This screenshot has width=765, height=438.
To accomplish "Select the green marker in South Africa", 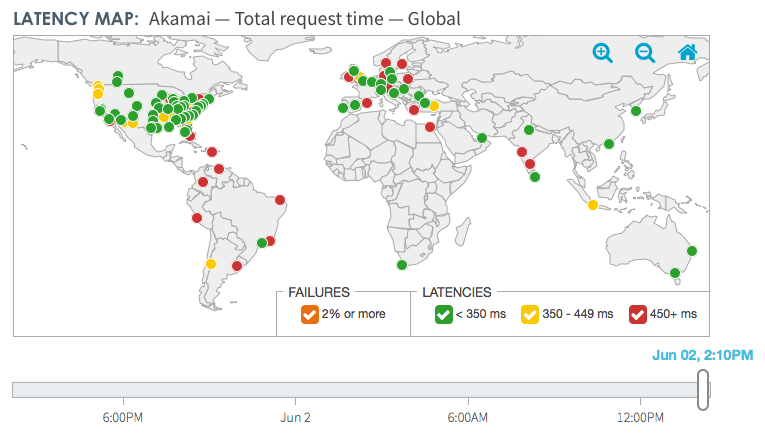I will 402,265.
